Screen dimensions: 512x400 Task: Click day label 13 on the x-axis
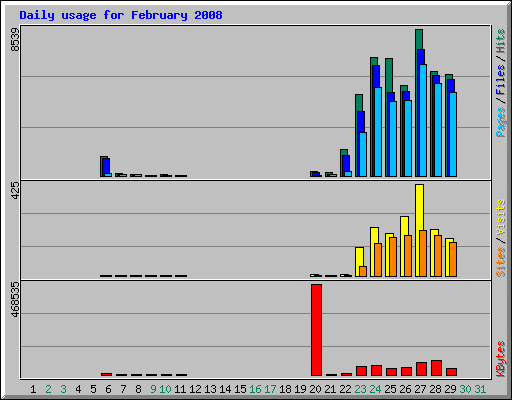pyautogui.click(x=210, y=389)
